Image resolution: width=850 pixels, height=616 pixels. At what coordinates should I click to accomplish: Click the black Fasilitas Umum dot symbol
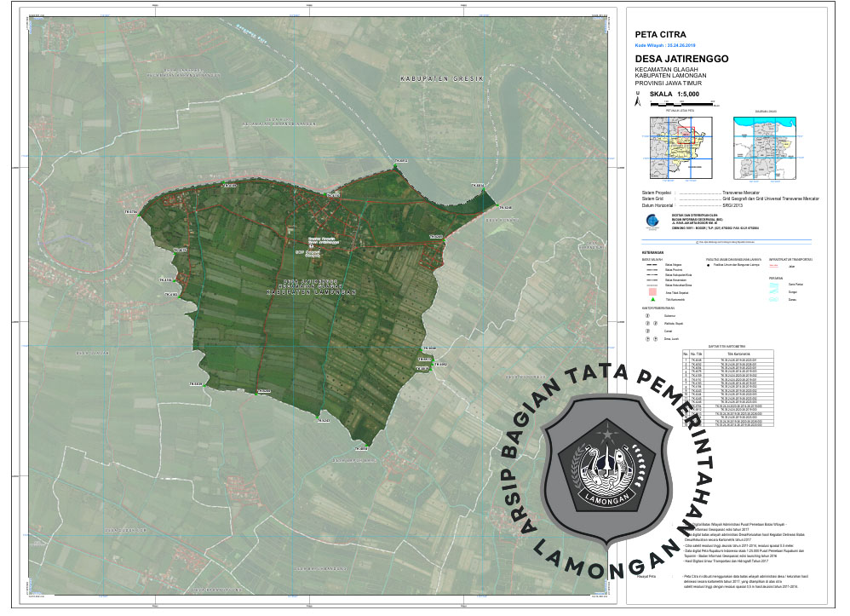(x=709, y=266)
